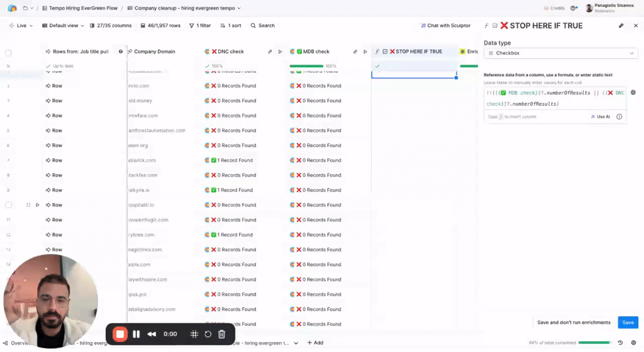
Task: Click the run play icon in the DNC check header
Action: 280,52
